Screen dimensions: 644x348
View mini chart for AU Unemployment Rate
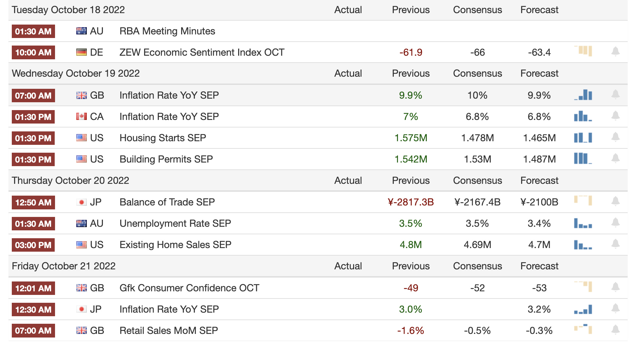tap(583, 223)
